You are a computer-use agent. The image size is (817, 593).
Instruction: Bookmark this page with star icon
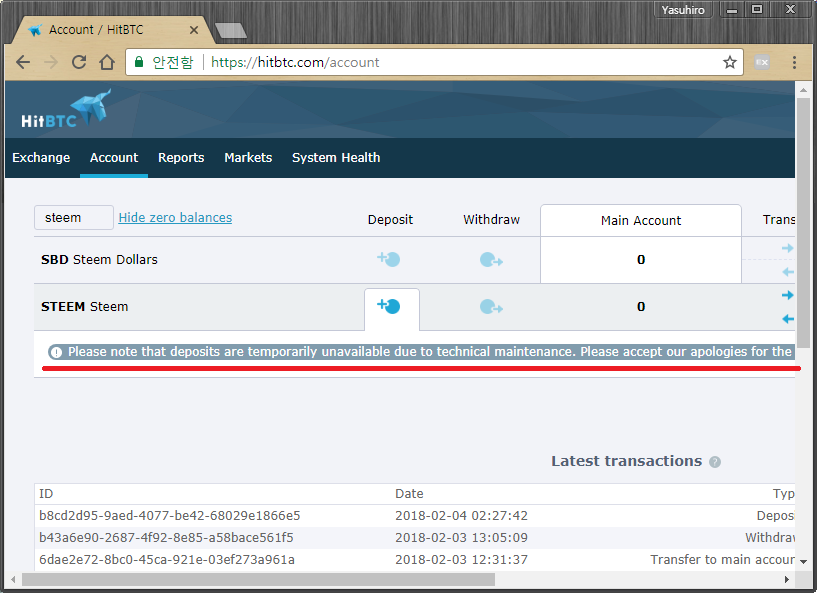click(x=729, y=63)
